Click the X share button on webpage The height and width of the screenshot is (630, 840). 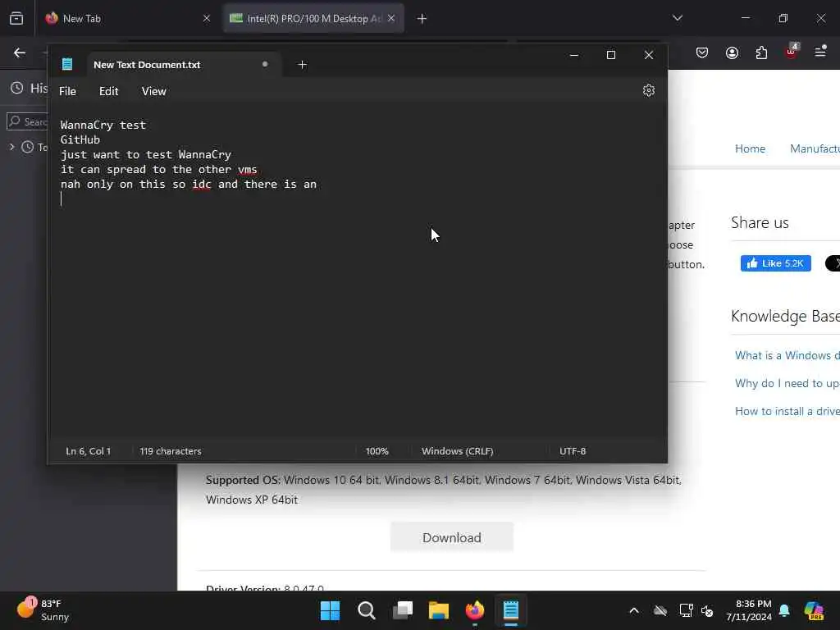833,263
